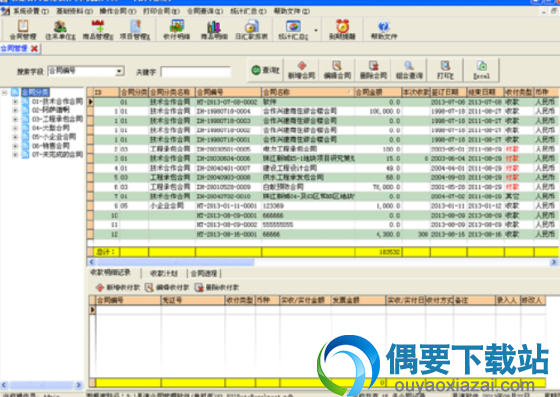The image size is (560, 397).
Task: Switch to the 收款计划 tab
Action: point(164,273)
